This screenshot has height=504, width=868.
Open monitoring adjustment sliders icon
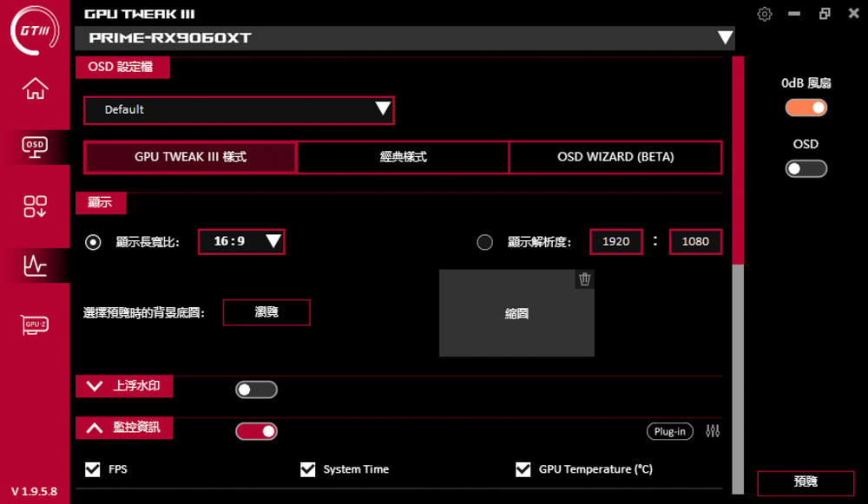coord(713,431)
